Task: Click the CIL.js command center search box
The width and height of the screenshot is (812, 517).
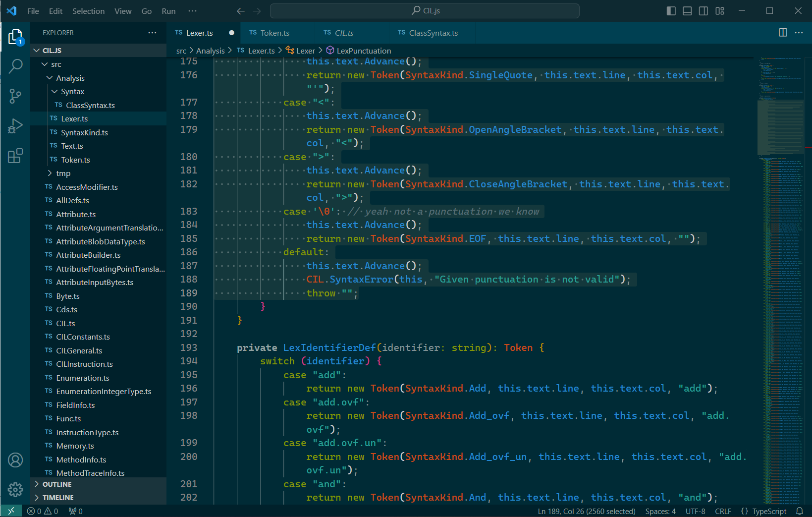Action: [x=425, y=11]
